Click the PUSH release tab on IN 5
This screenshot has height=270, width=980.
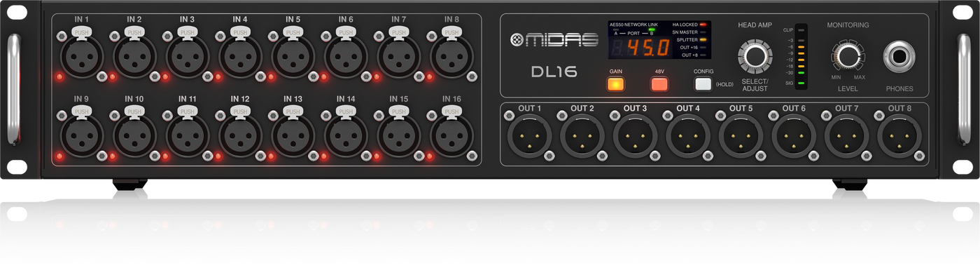click(293, 32)
